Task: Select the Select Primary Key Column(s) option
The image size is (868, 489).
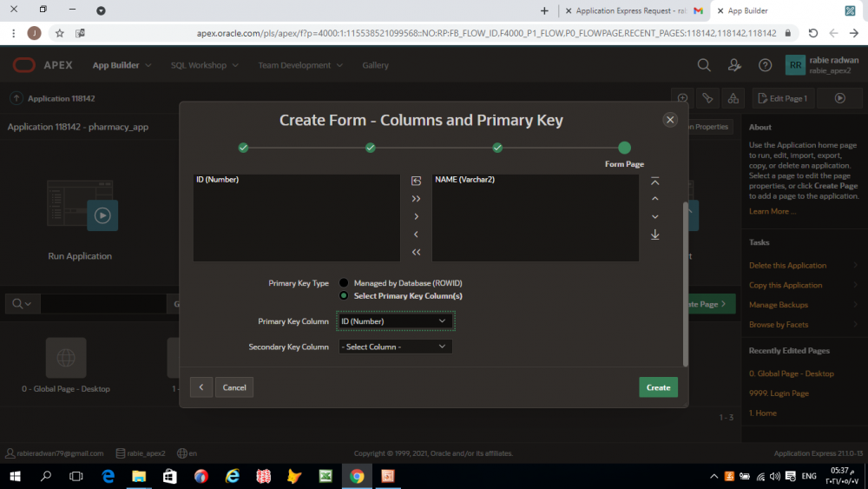Action: [x=344, y=295]
